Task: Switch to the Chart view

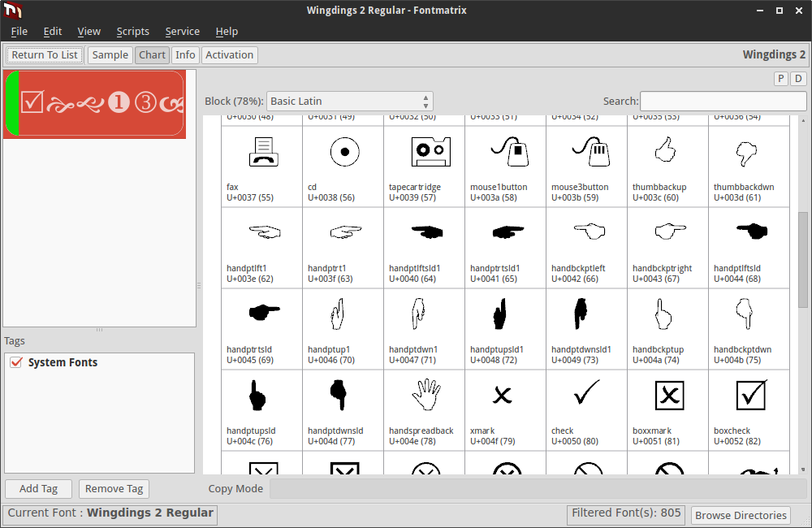Action: coord(152,55)
